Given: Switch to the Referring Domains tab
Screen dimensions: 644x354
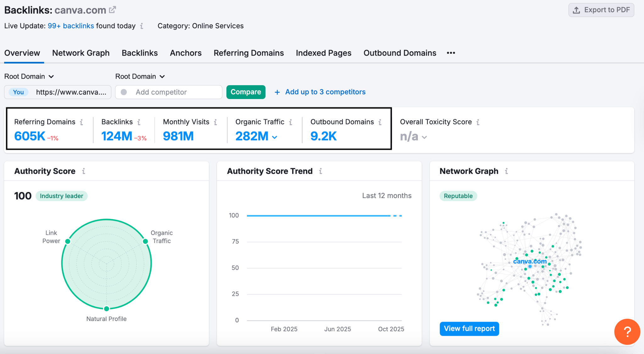Looking at the screenshot, I should coord(248,53).
